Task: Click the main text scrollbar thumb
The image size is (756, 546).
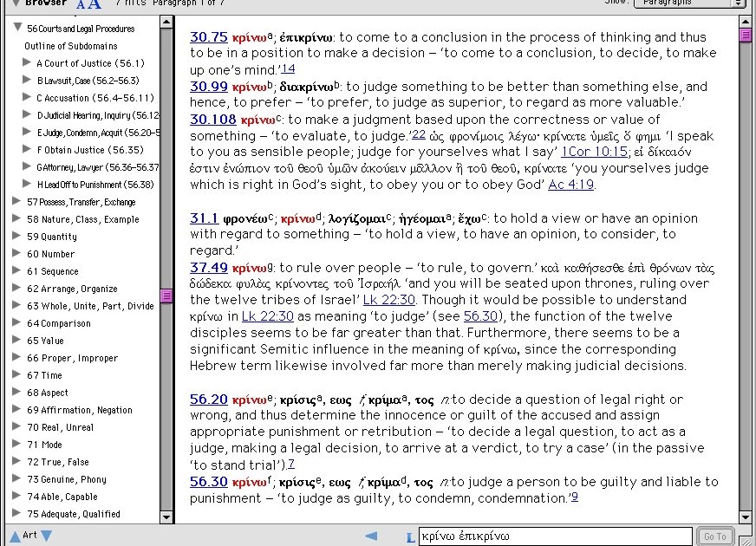Action: [x=746, y=35]
